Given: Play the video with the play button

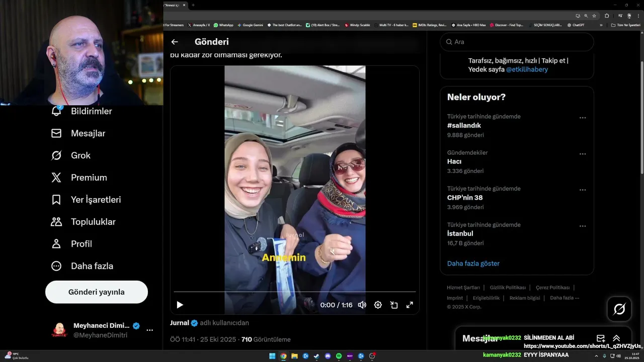Looking at the screenshot, I should [x=180, y=305].
